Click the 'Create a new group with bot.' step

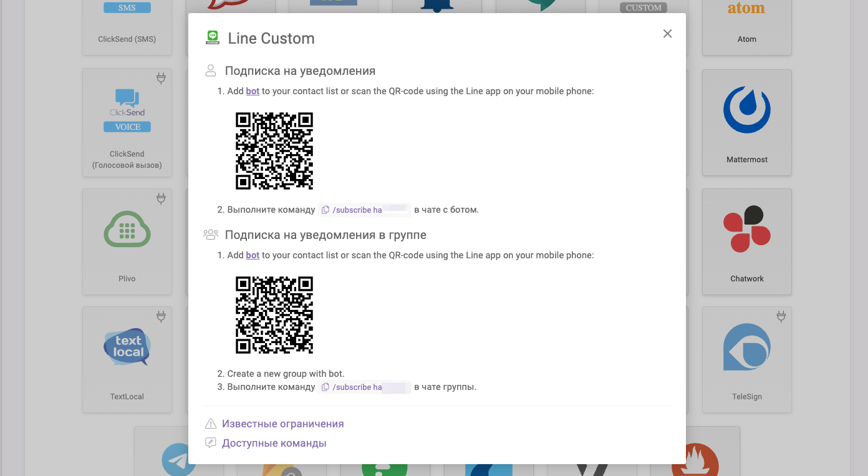click(x=286, y=374)
